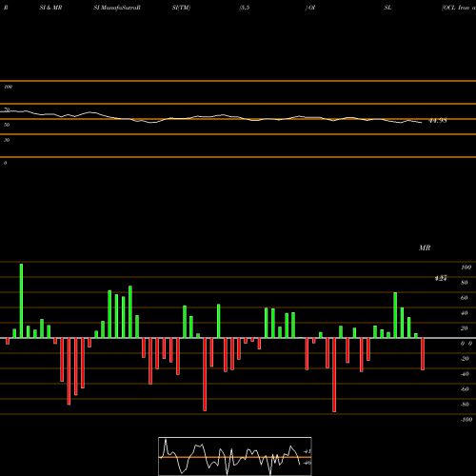The height and width of the screenshot is (476, 476).
Task: Click the tallest green MR bar near 100
Action: [21, 301]
